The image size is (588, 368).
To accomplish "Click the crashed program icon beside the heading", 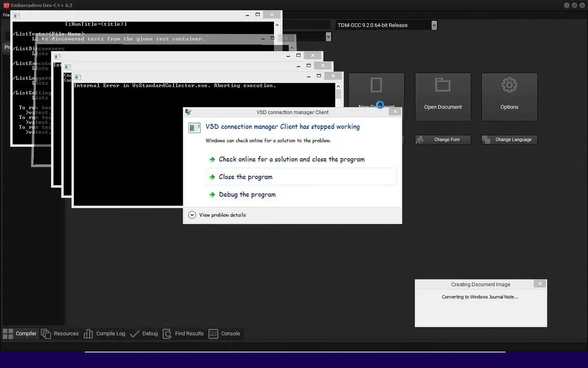I will click(194, 128).
